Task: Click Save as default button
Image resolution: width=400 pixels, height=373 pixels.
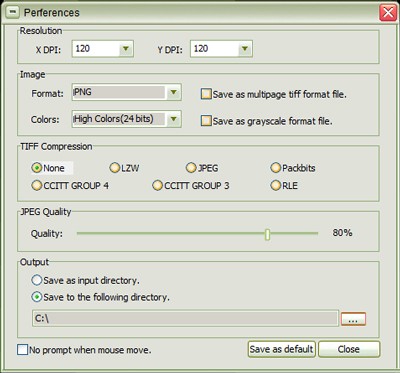Action: pos(282,349)
